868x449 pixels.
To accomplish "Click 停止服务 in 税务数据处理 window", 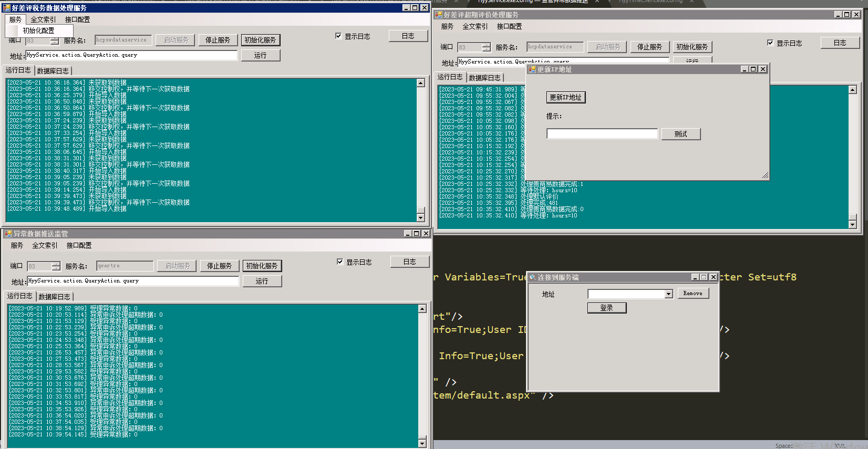I will pos(218,40).
